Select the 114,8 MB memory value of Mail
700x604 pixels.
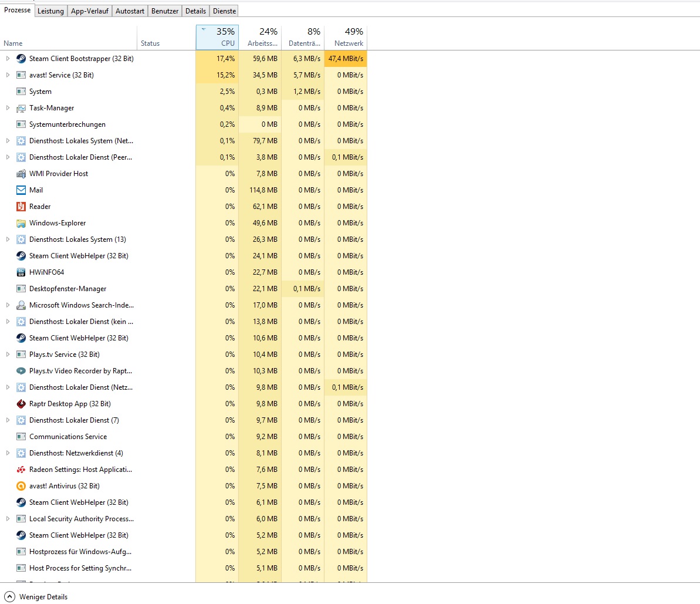tap(261, 190)
